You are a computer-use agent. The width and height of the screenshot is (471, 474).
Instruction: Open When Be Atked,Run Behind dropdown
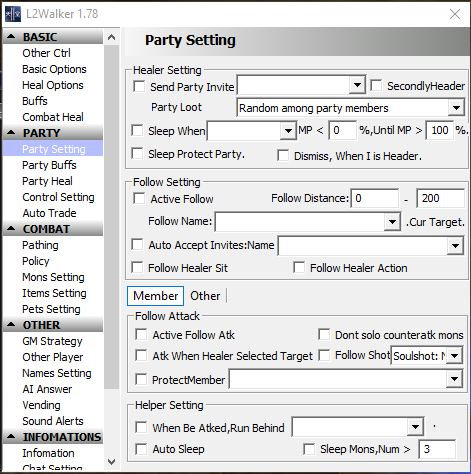pyautogui.click(x=415, y=427)
